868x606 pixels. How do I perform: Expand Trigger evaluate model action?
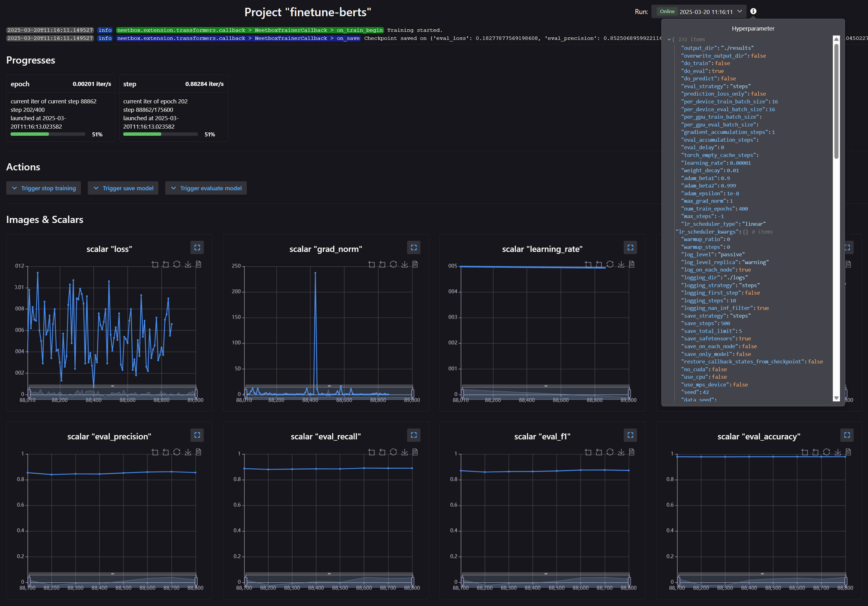tap(206, 188)
